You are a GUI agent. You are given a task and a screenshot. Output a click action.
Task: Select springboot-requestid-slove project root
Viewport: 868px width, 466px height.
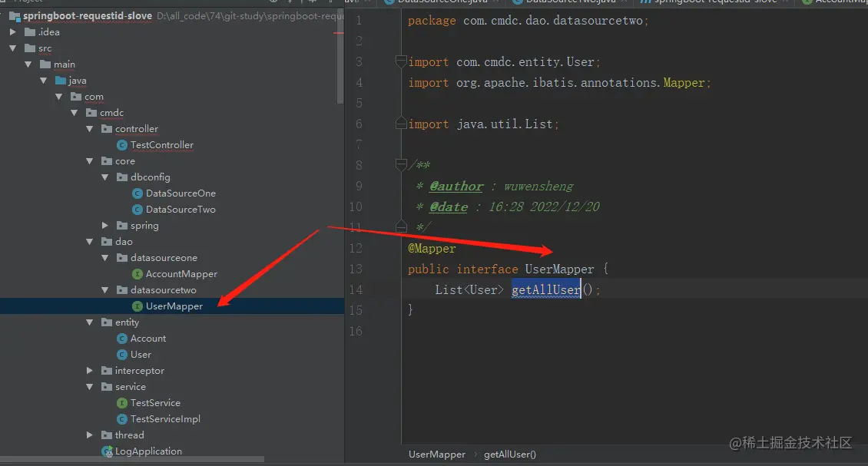[x=88, y=16]
